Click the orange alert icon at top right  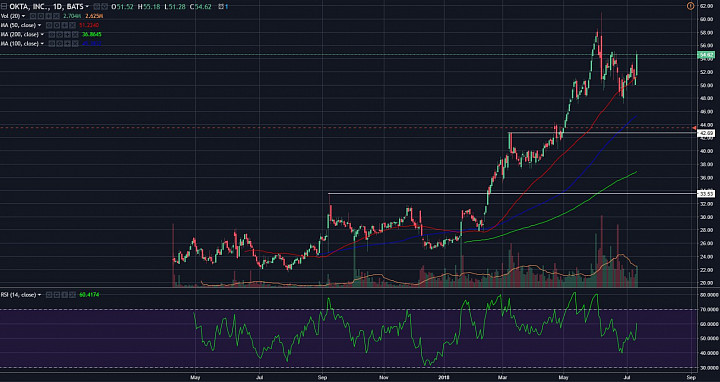click(x=690, y=6)
